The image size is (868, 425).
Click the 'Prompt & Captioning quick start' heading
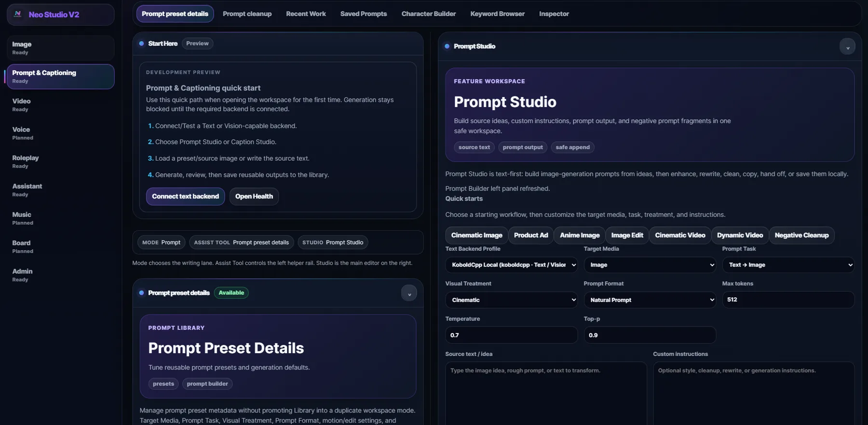[x=203, y=88]
